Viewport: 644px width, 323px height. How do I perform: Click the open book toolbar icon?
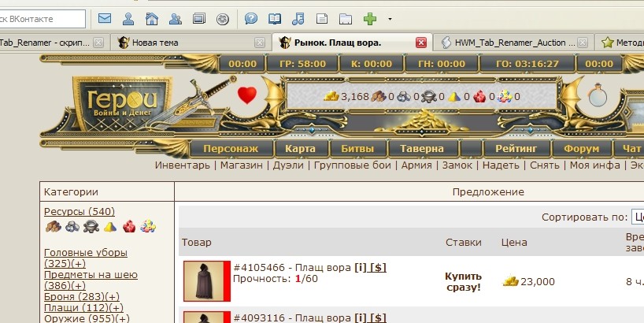(x=275, y=19)
